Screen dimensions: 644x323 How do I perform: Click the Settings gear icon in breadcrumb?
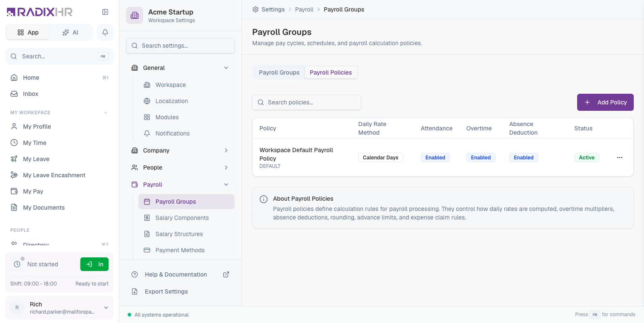click(256, 9)
